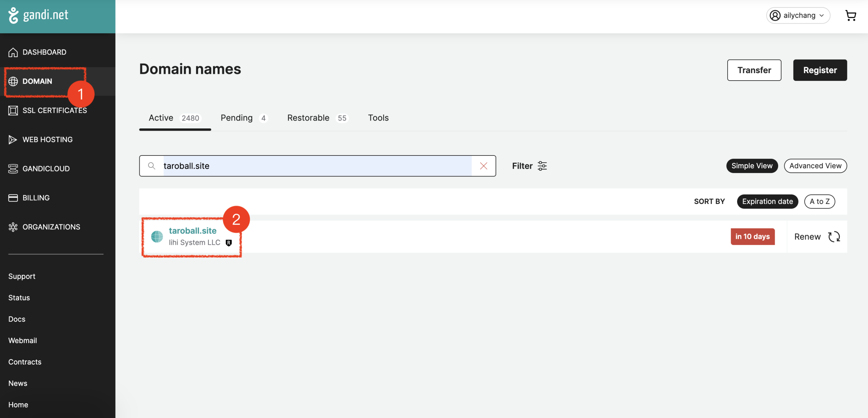The image size is (868, 418).
Task: Clear search with the red X icon
Action: pos(484,166)
